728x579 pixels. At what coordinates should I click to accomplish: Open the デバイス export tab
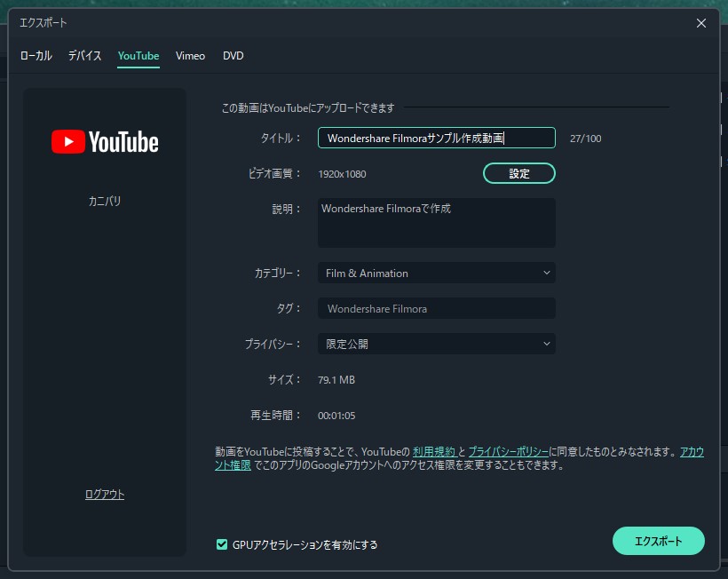[84, 56]
